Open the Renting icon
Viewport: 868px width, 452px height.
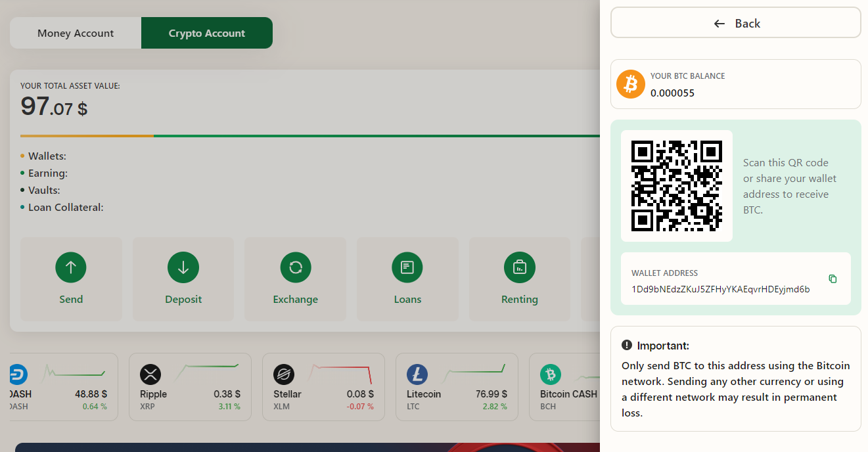point(520,267)
